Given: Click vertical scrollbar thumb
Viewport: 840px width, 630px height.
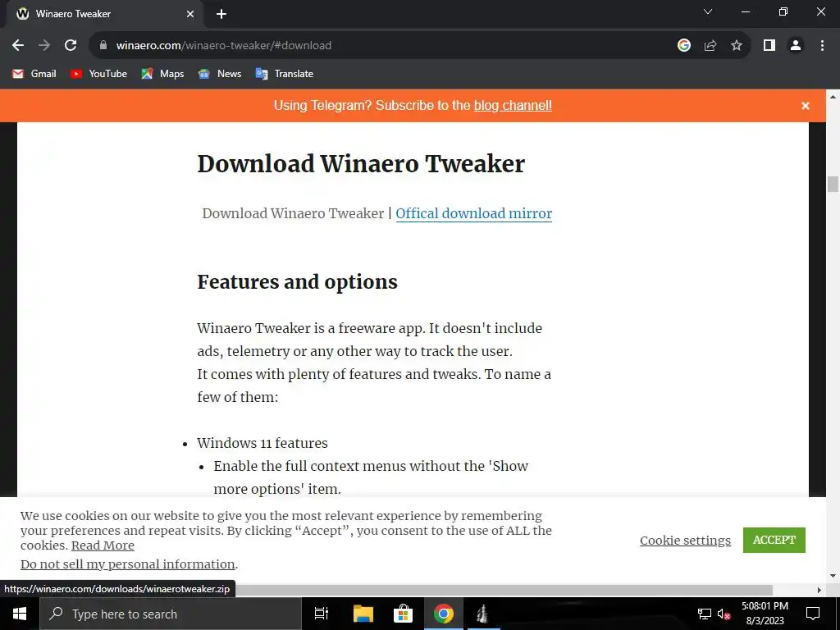Looking at the screenshot, I should (x=833, y=184).
